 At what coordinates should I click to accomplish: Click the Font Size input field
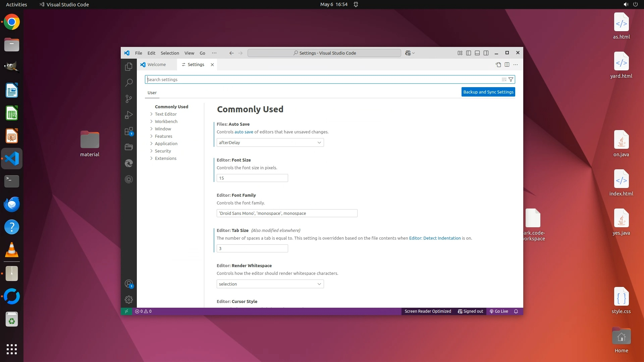click(x=252, y=178)
